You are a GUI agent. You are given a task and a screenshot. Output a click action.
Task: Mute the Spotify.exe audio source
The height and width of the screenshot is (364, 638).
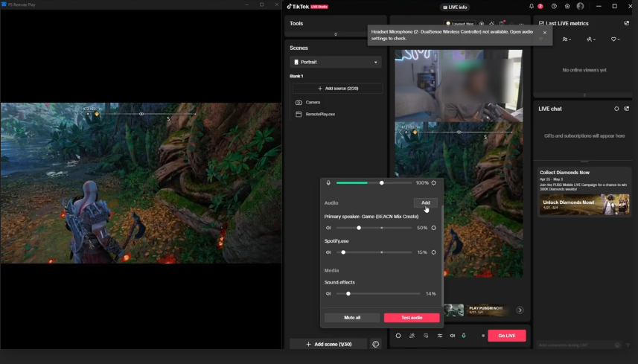click(x=328, y=252)
